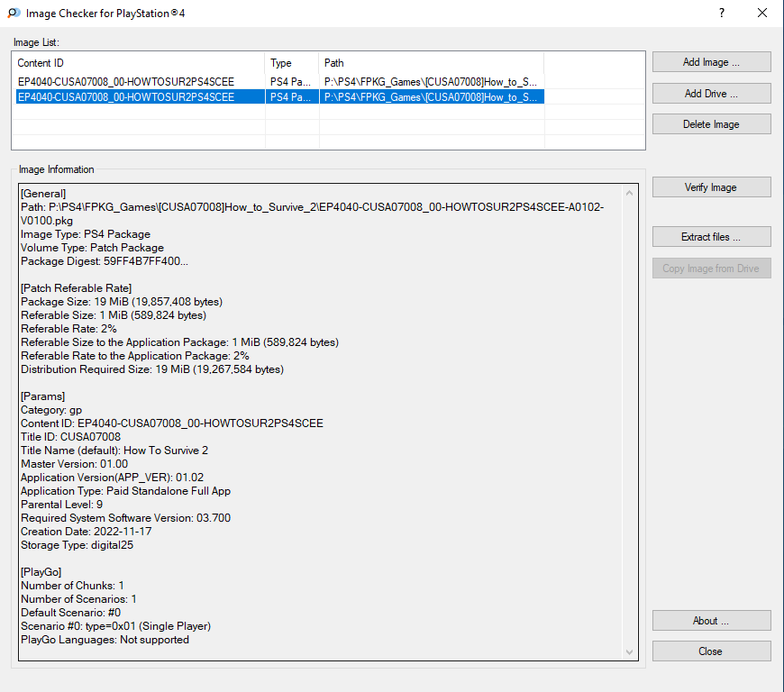The image size is (784, 692).
Task: Click the Type column header
Action: [x=292, y=63]
